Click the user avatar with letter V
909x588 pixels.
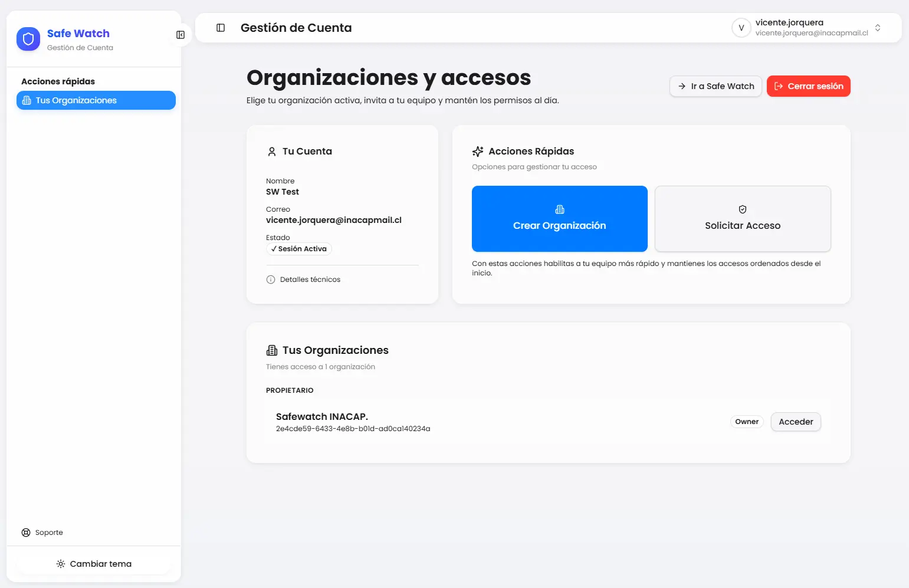click(x=741, y=28)
